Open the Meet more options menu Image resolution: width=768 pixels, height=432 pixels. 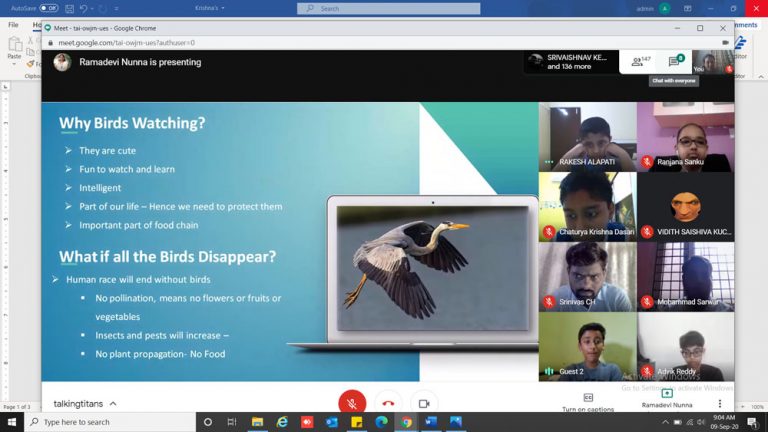coord(719,403)
